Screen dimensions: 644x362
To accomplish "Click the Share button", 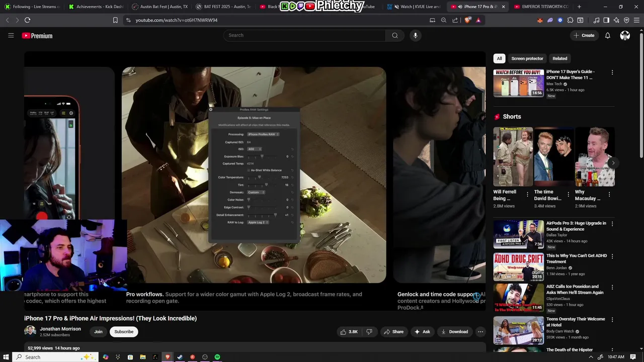I will pos(393,332).
